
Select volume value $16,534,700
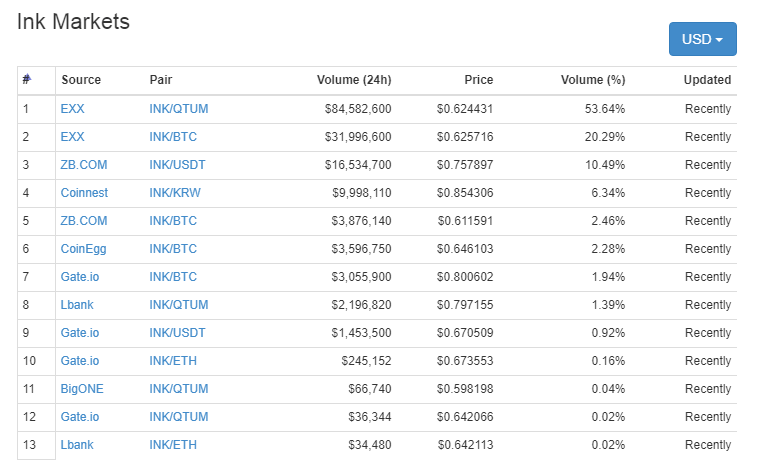(358, 165)
